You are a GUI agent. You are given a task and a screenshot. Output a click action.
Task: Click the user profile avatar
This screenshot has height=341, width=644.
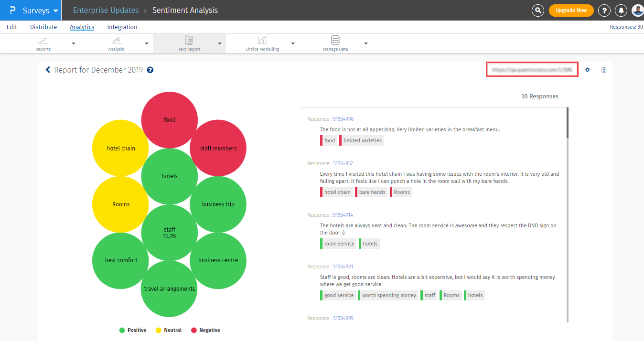(637, 10)
